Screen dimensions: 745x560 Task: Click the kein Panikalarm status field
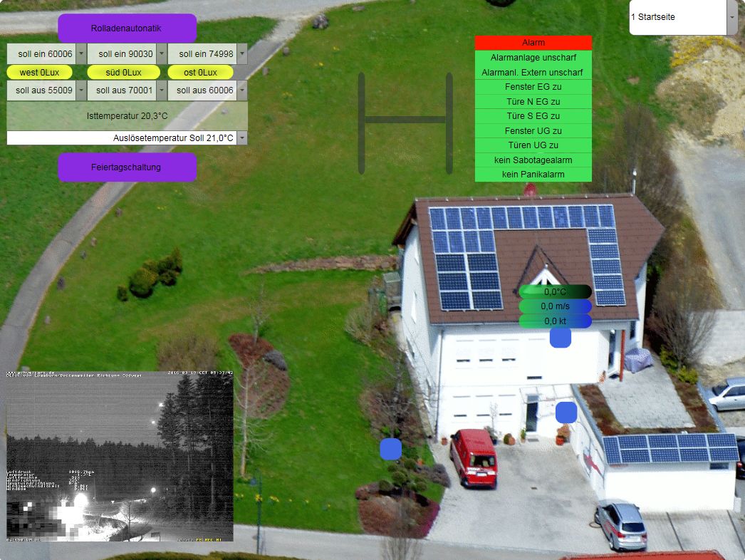tap(533, 175)
